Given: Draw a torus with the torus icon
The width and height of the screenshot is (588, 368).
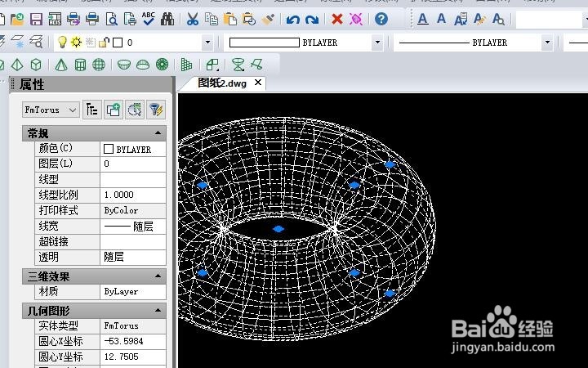Looking at the screenshot, I should tap(162, 65).
